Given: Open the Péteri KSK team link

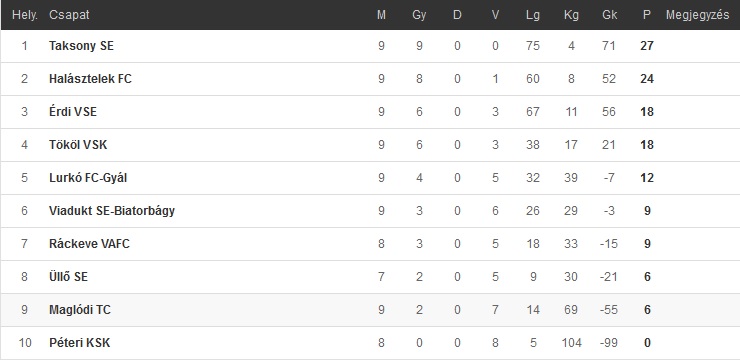Looking at the screenshot, I should (x=79, y=343).
